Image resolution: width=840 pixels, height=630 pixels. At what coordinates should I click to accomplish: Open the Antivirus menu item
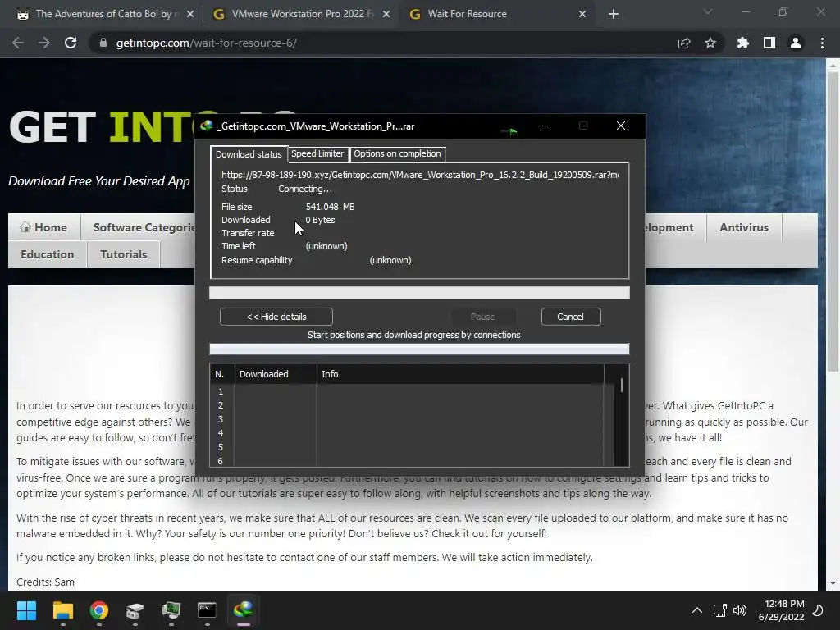pyautogui.click(x=744, y=227)
